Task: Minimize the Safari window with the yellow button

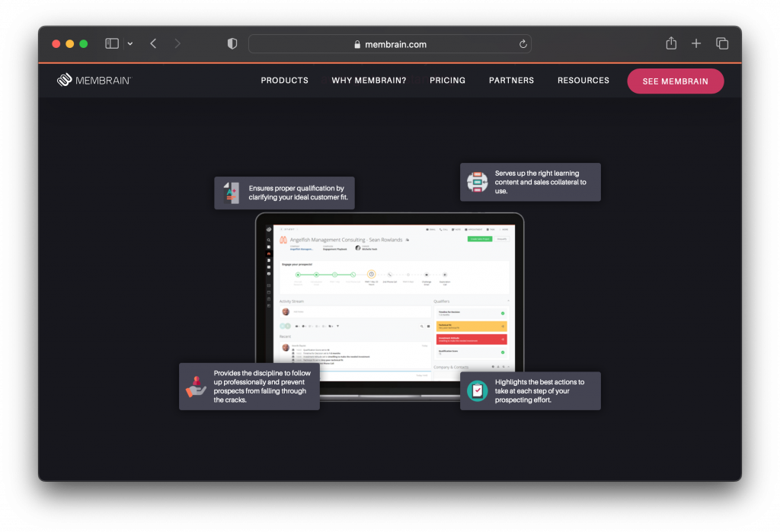Action: [x=69, y=43]
